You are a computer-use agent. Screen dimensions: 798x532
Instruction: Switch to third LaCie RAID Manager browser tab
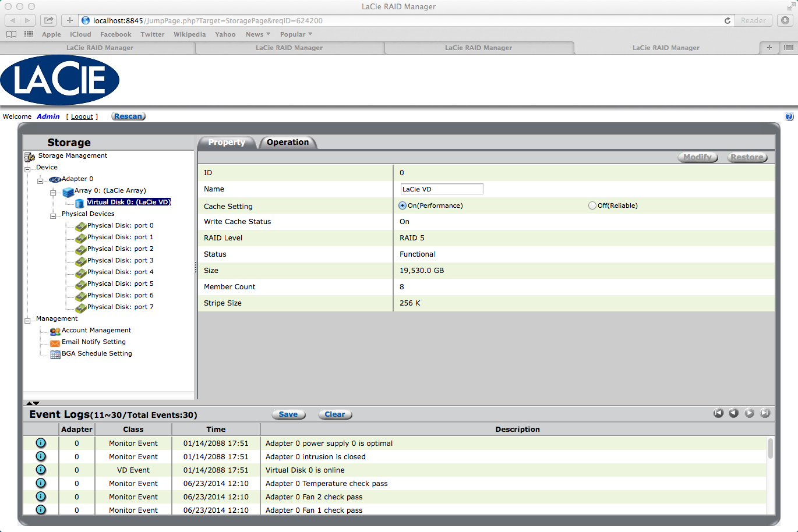[478, 48]
